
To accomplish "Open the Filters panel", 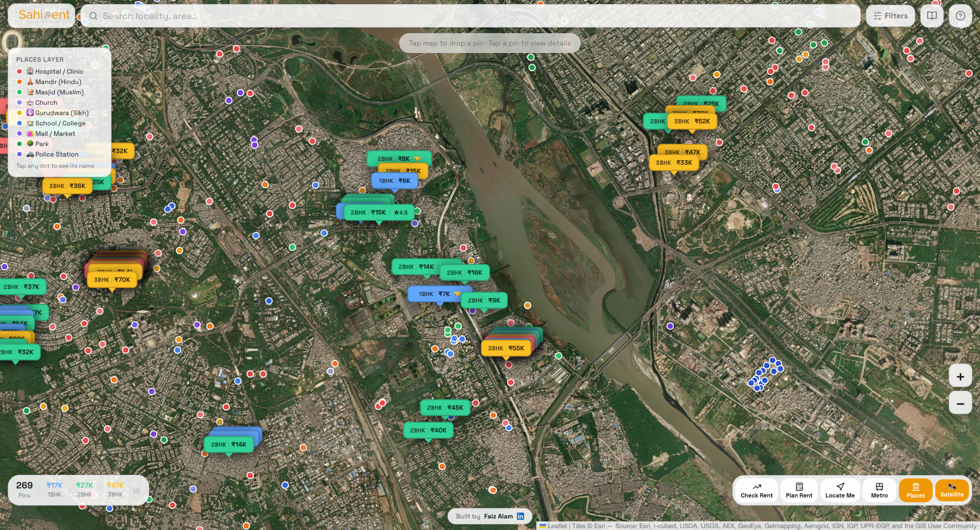I will coord(890,16).
